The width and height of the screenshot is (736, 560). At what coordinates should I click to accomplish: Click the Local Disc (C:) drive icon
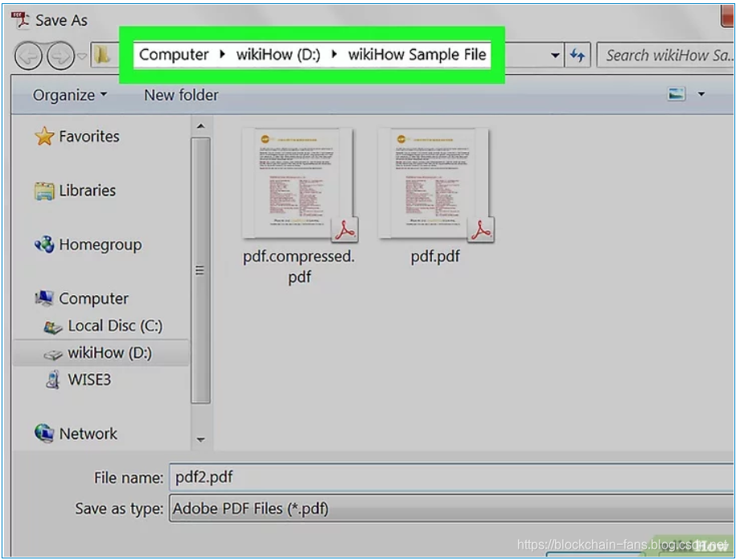[x=52, y=327]
